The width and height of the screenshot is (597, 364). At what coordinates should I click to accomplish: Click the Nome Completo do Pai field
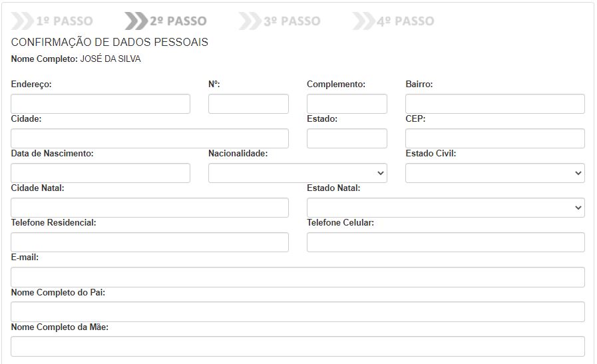[x=298, y=311]
